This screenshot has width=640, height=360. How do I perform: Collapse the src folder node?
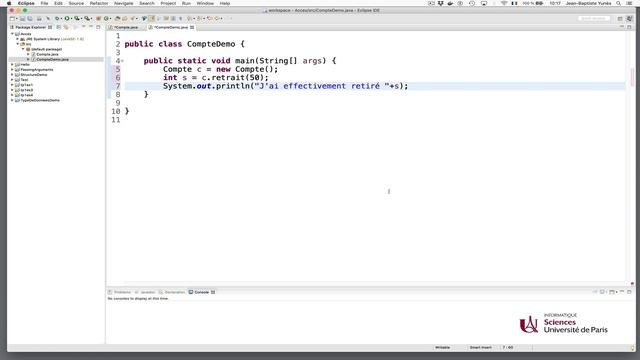(18, 44)
